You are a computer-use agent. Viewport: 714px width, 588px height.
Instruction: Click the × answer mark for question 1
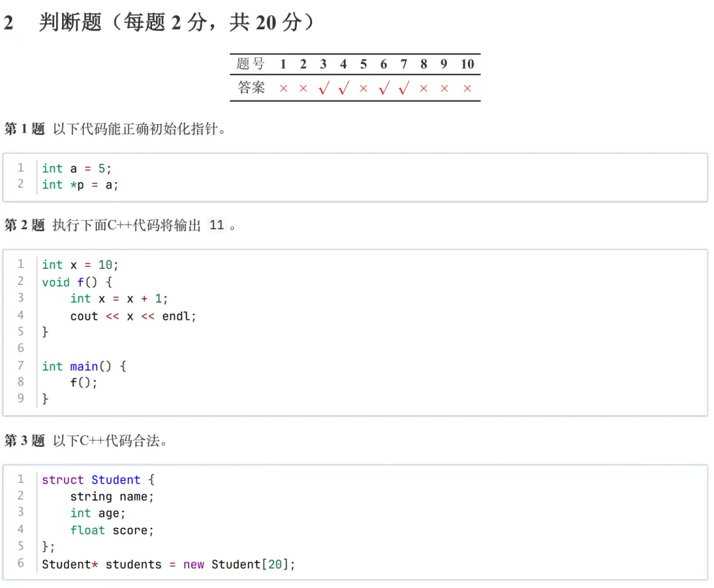[283, 87]
